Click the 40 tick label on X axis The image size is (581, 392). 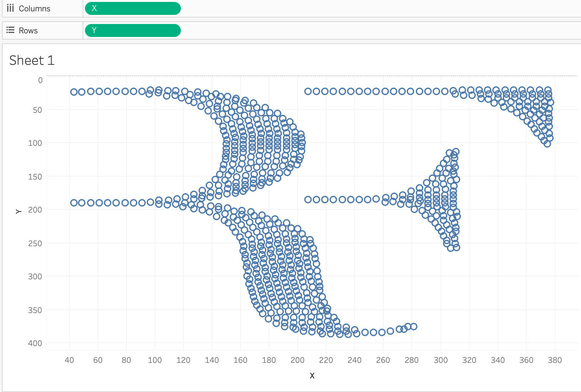point(69,360)
